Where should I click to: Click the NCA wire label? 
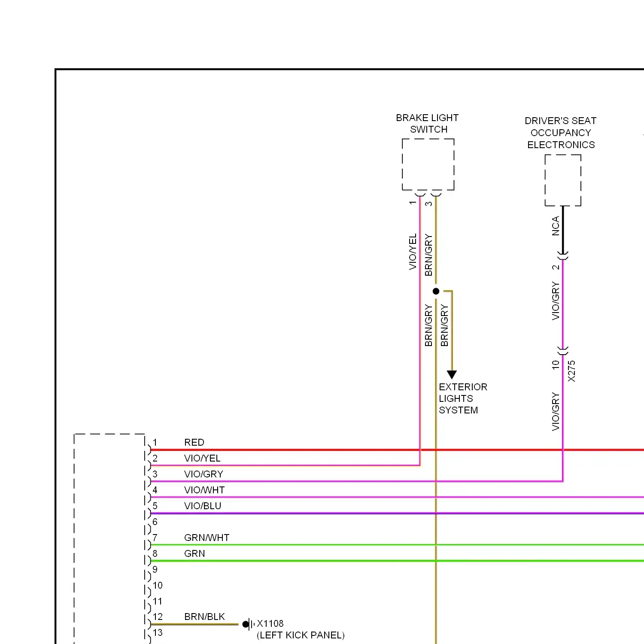pos(556,226)
